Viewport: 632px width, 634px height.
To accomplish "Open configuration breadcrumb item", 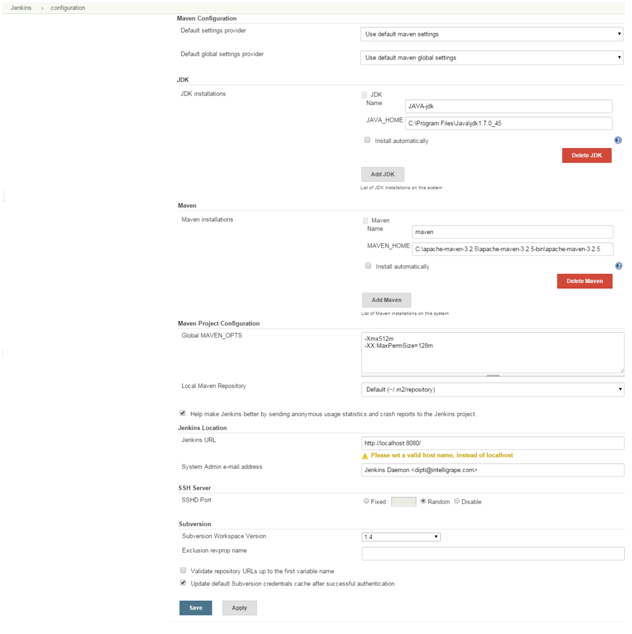I will point(68,8).
